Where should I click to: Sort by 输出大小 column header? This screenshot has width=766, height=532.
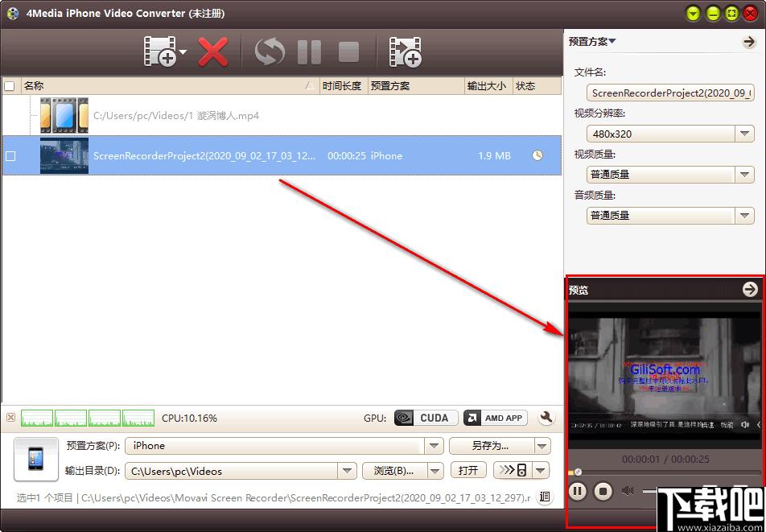pyautogui.click(x=488, y=86)
